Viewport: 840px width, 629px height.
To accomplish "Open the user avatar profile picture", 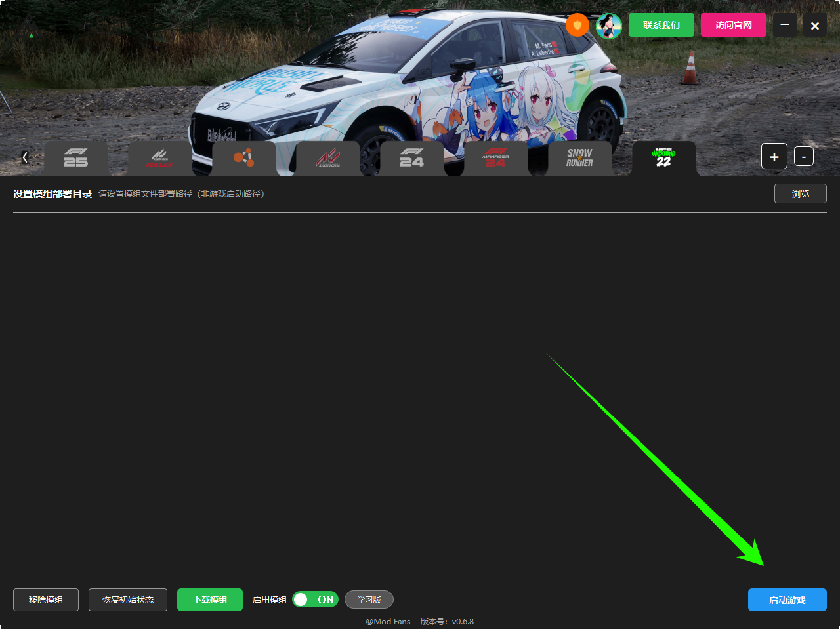I will pyautogui.click(x=609, y=26).
